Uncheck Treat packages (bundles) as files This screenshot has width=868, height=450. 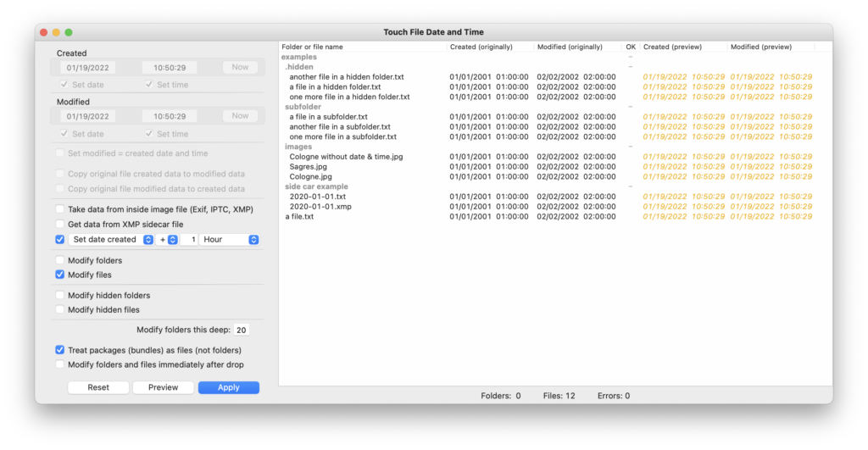pos(60,350)
